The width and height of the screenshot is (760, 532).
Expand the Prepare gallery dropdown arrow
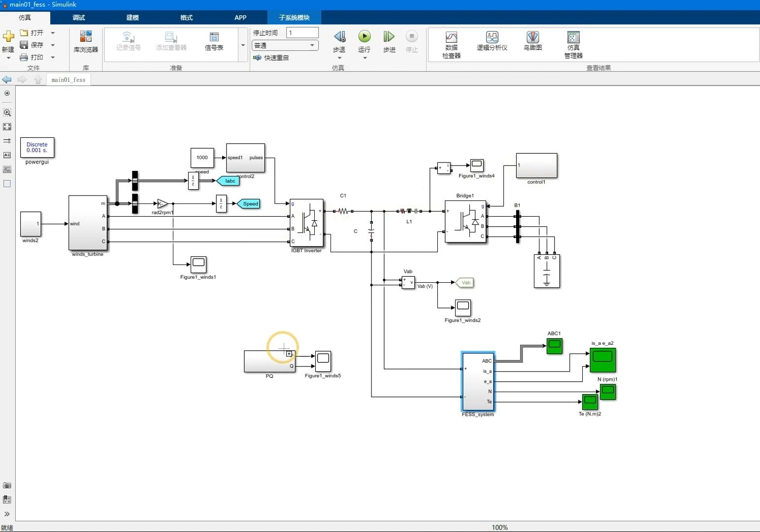pyautogui.click(x=243, y=45)
